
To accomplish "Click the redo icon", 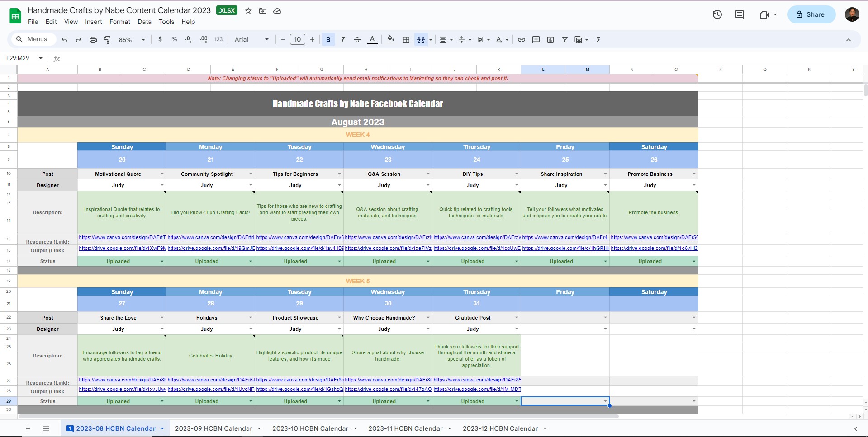I will [x=78, y=40].
